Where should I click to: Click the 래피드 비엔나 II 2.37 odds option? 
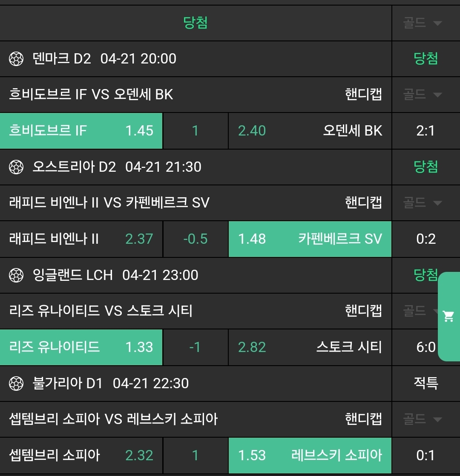(81, 239)
